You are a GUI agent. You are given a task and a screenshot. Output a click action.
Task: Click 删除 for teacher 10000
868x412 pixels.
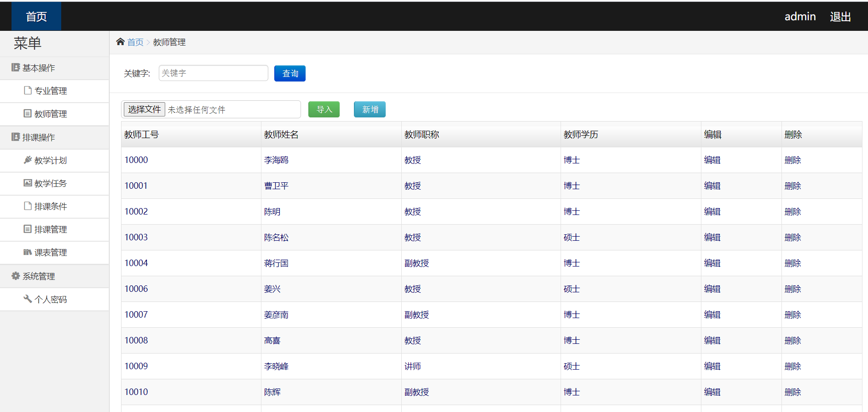pyautogui.click(x=793, y=160)
